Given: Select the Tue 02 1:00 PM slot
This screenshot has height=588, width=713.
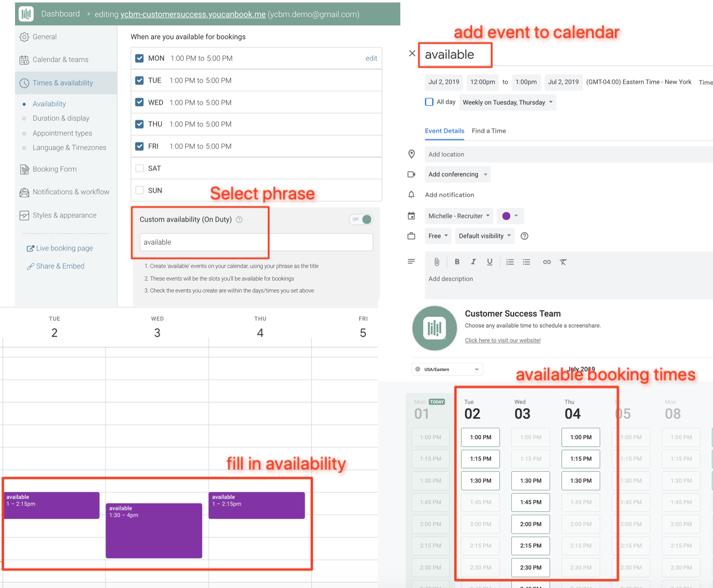Looking at the screenshot, I should click(x=481, y=437).
